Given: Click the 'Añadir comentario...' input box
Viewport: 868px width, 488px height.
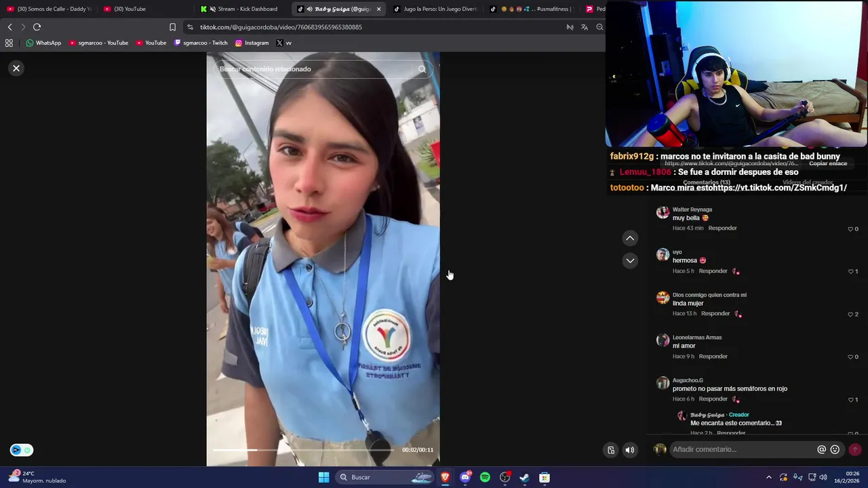Looking at the screenshot, I should point(743,449).
